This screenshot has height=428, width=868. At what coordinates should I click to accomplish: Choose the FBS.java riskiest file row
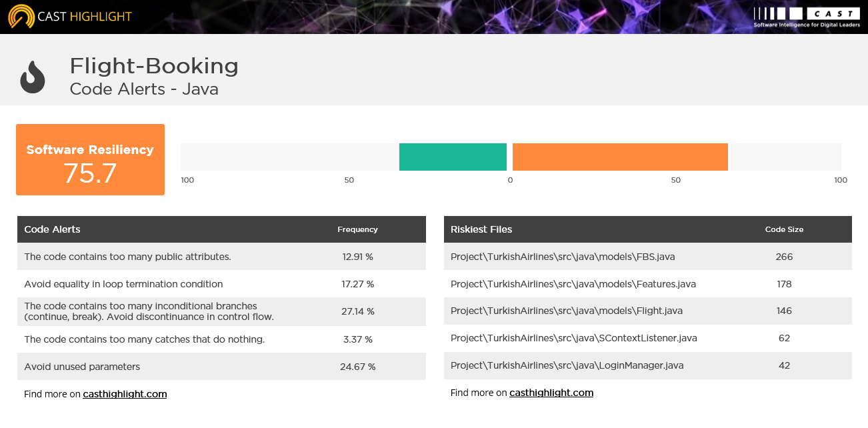click(x=648, y=257)
